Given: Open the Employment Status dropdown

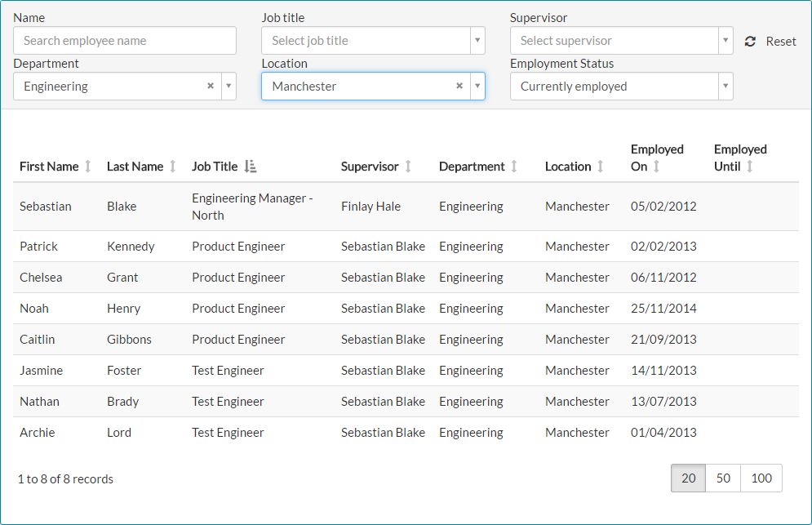Looking at the screenshot, I should coord(621,87).
